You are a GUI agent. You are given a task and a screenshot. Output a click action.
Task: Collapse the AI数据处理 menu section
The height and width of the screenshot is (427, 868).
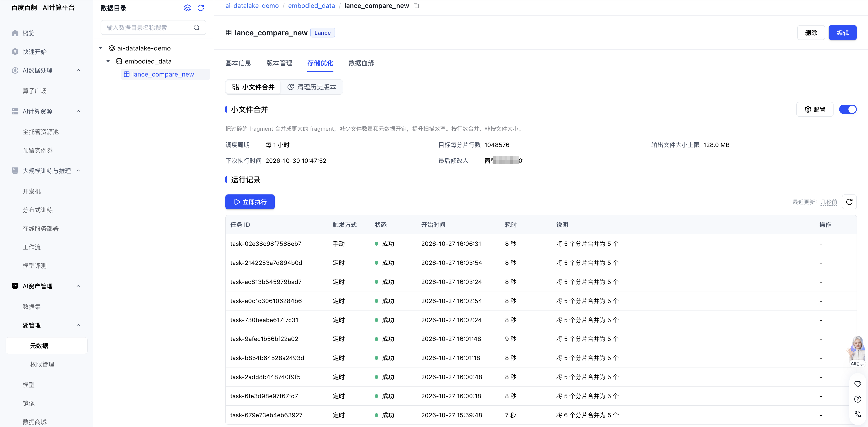click(78, 70)
